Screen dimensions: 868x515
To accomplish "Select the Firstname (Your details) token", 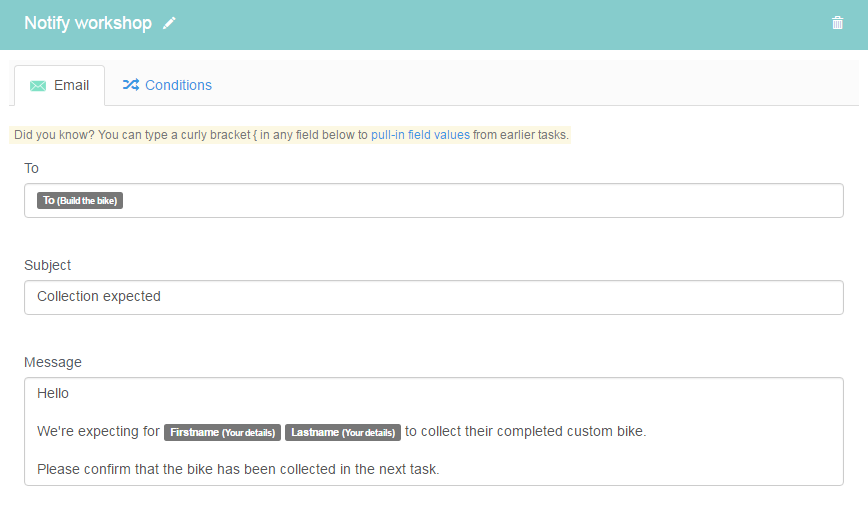I will (x=222, y=432).
